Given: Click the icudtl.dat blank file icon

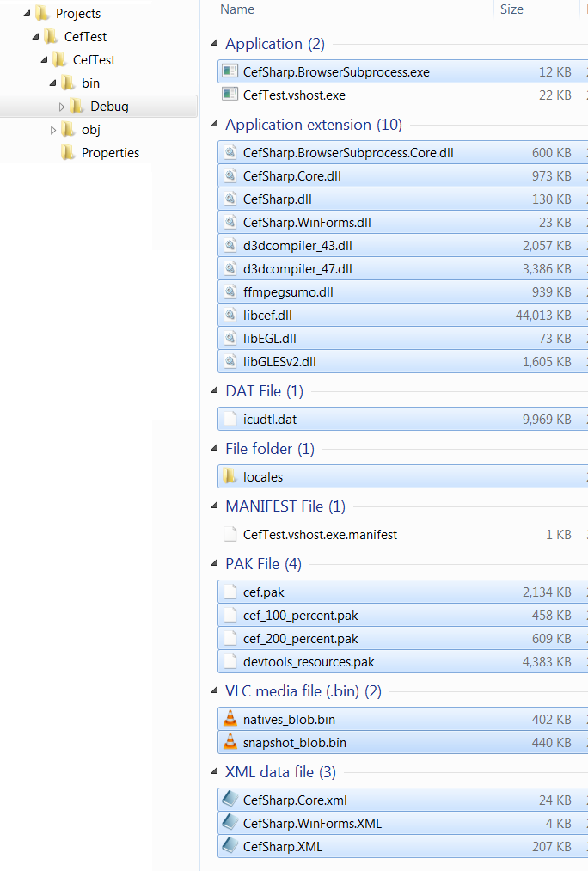Looking at the screenshot, I should point(230,420).
